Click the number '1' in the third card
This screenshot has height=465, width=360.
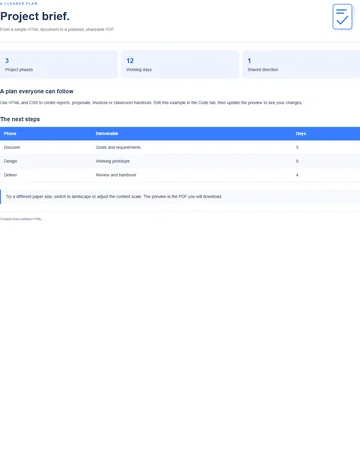(249, 61)
